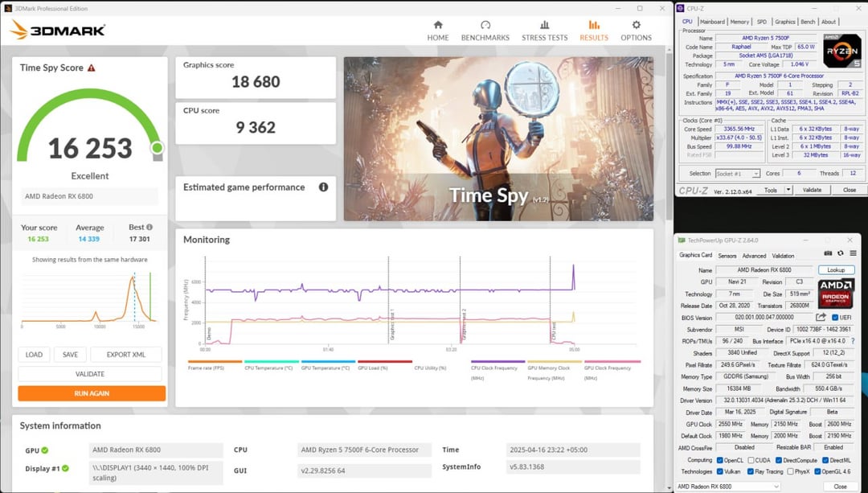Toggle the CUDA checkbox in GPU-Z
Viewport: 868px width, 493px height.
(751, 460)
